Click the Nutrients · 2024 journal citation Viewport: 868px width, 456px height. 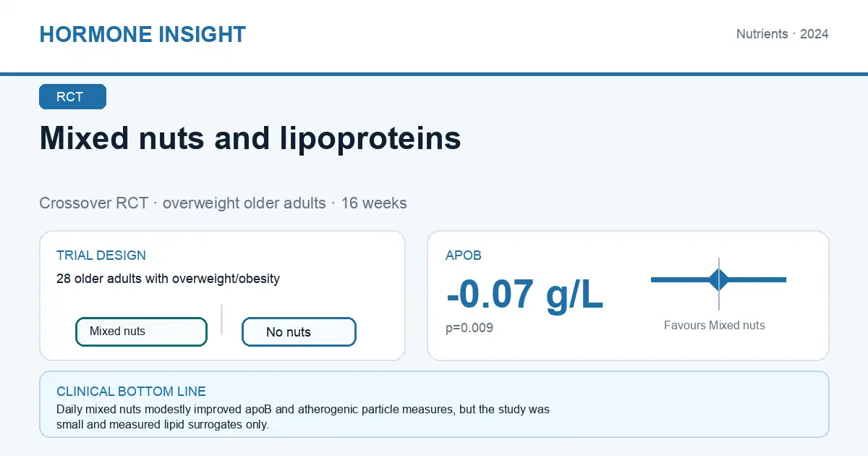tap(782, 34)
